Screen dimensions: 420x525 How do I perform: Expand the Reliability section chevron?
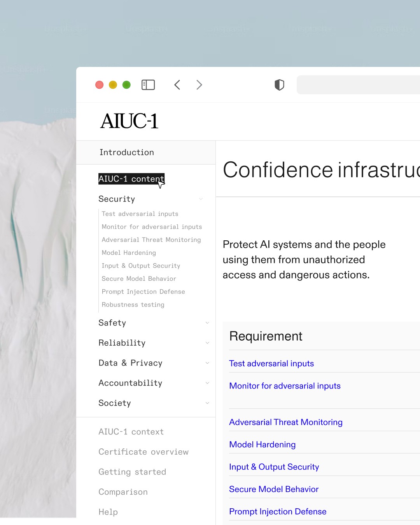(x=207, y=343)
